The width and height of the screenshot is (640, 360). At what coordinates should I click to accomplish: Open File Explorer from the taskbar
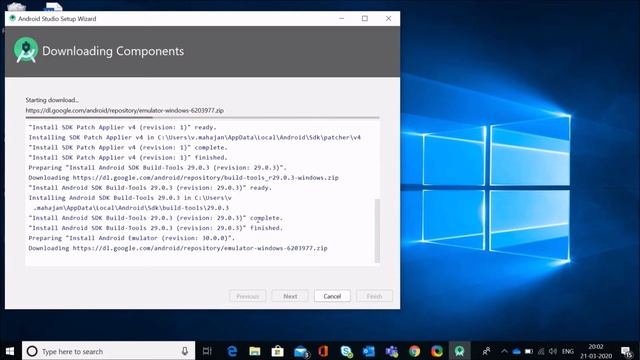point(255,351)
